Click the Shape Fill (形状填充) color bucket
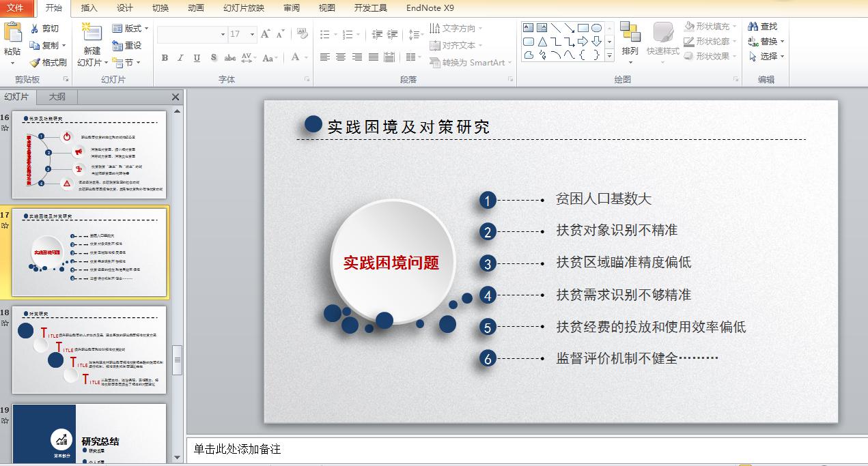Image resolution: width=868 pixels, height=466 pixels. coord(690,27)
